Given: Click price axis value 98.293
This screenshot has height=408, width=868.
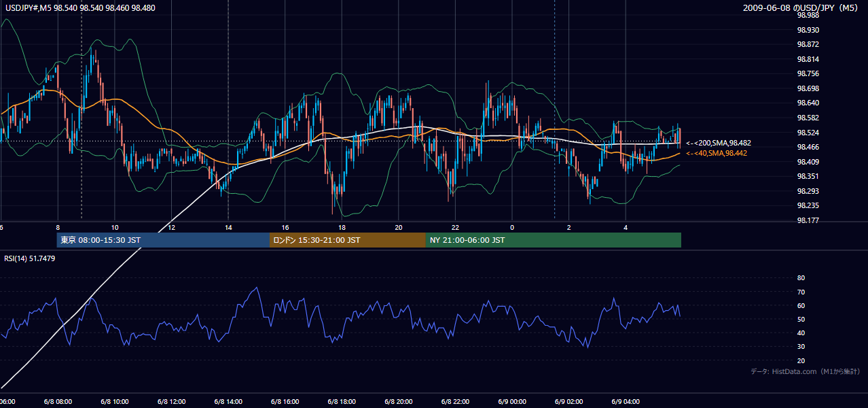Looking at the screenshot, I should [808, 191].
